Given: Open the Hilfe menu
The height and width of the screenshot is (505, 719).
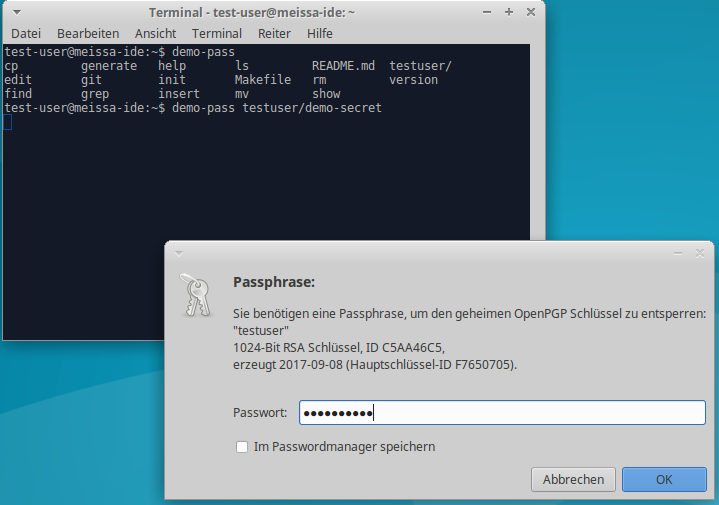Looking at the screenshot, I should (320, 33).
